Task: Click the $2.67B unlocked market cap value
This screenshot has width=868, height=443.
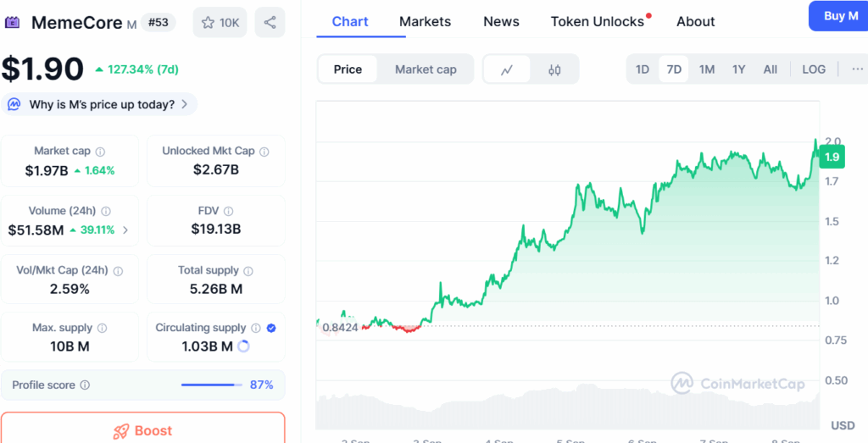Action: 216,169
